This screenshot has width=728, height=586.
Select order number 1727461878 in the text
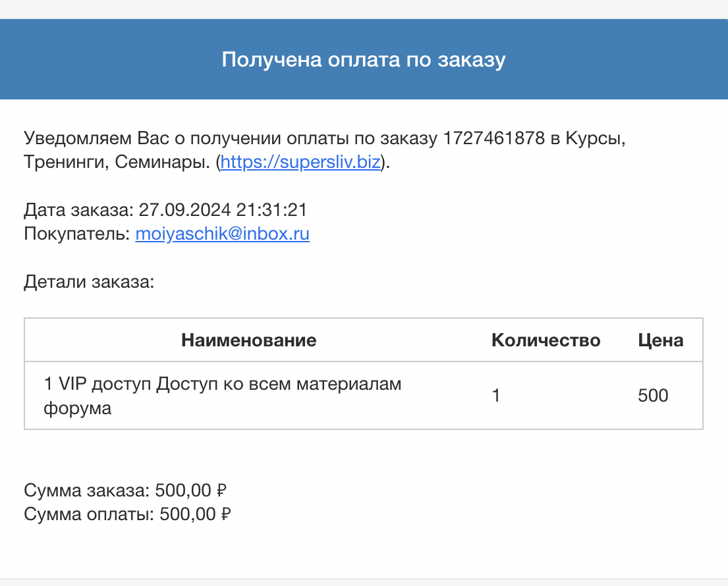pos(494,138)
